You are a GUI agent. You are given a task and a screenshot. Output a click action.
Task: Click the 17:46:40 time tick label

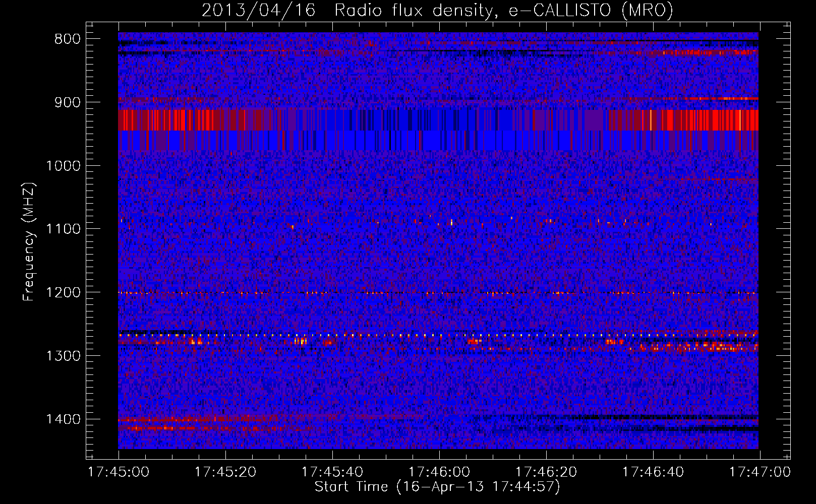(653, 472)
